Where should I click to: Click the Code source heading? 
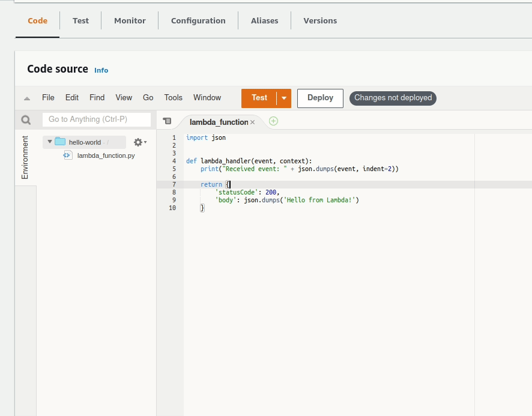(x=58, y=69)
